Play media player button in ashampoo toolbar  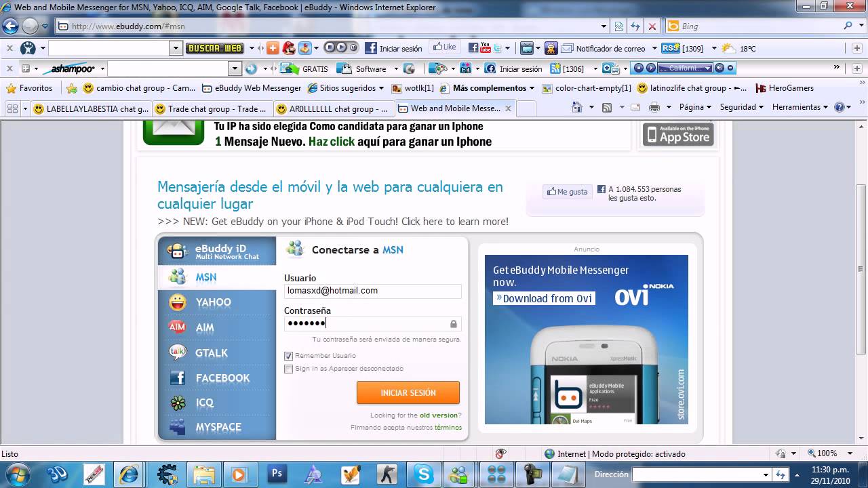650,68
